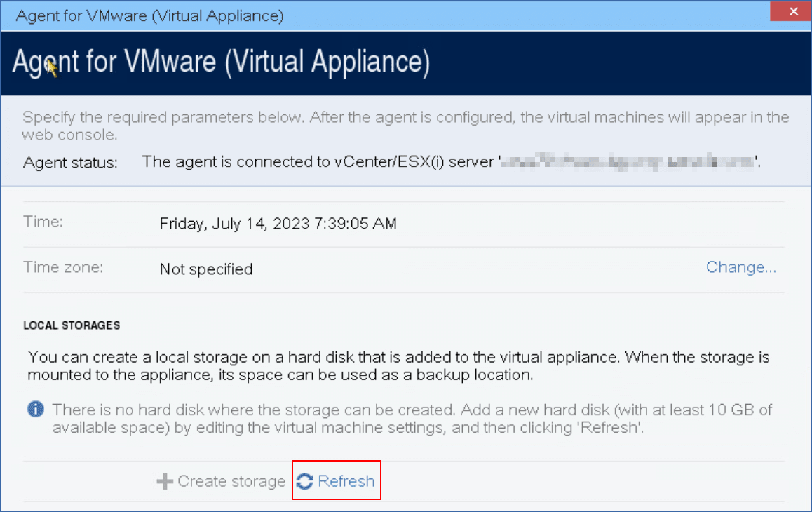Click the Refresh circular arrows icon
812x512 pixels.
[304, 481]
